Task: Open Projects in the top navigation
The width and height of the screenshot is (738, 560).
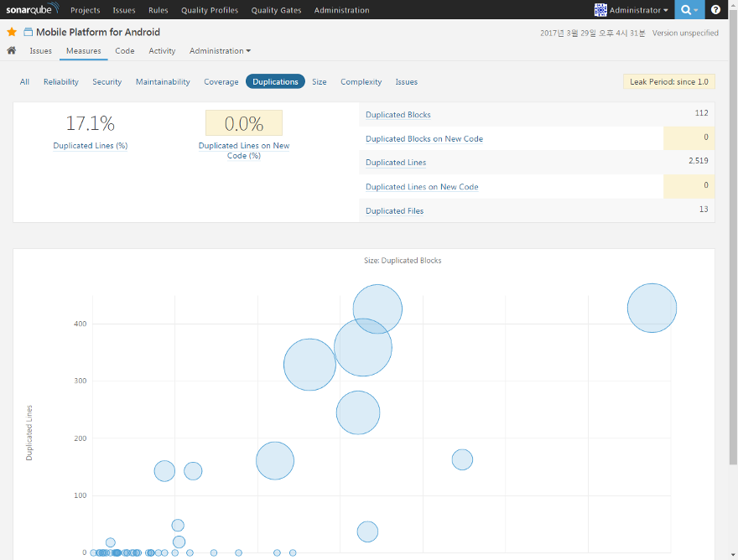Action: click(x=86, y=10)
